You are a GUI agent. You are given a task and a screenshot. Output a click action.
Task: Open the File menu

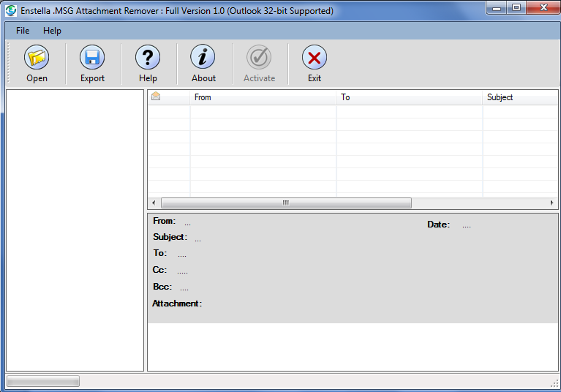pos(23,31)
